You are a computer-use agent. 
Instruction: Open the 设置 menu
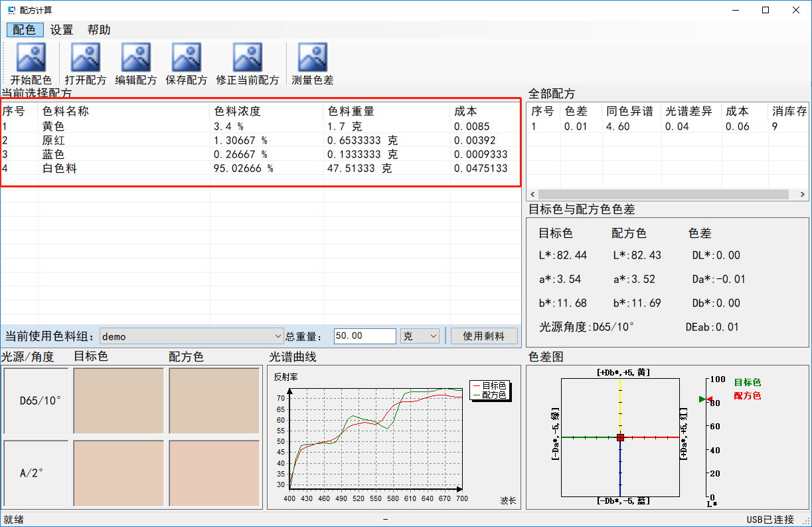point(62,30)
